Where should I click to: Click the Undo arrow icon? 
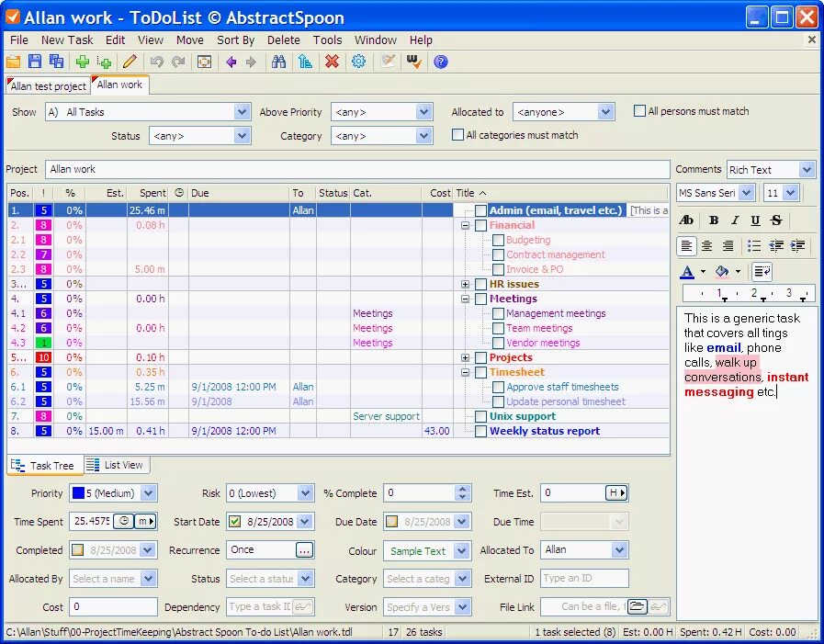156,62
